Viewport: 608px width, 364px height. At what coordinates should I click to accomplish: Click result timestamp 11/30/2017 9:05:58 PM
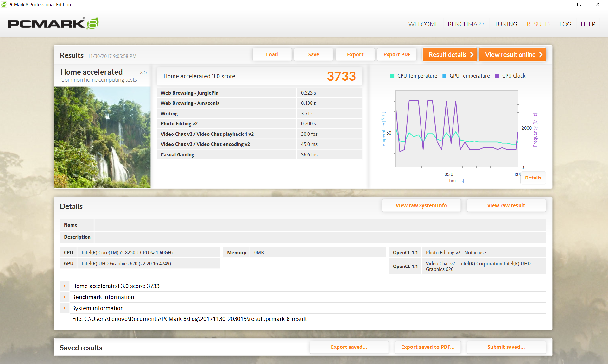[112, 56]
